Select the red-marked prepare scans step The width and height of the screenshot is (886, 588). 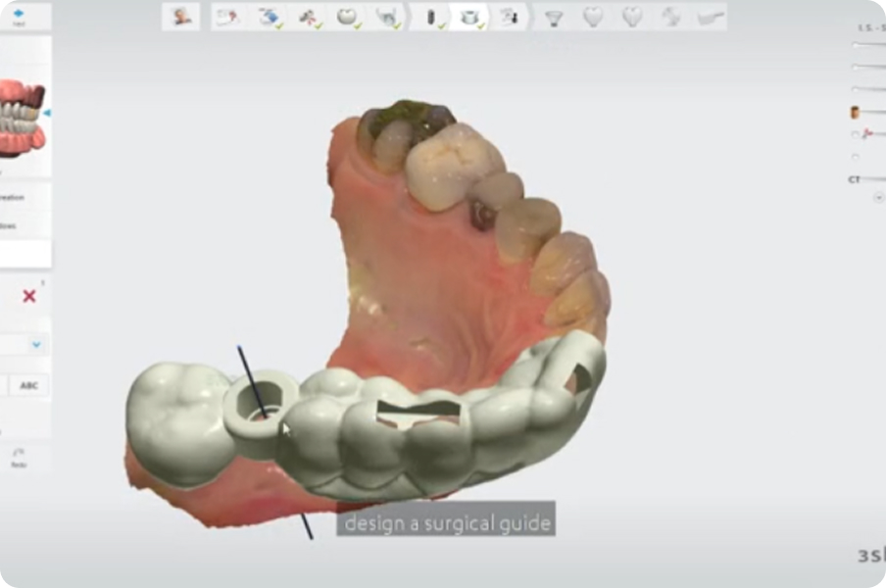point(309,17)
